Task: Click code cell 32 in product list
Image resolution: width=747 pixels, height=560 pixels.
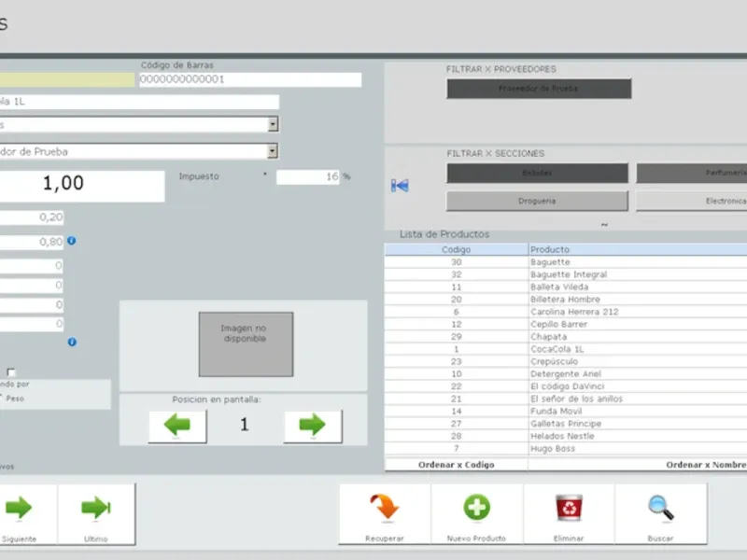Action: click(457, 274)
